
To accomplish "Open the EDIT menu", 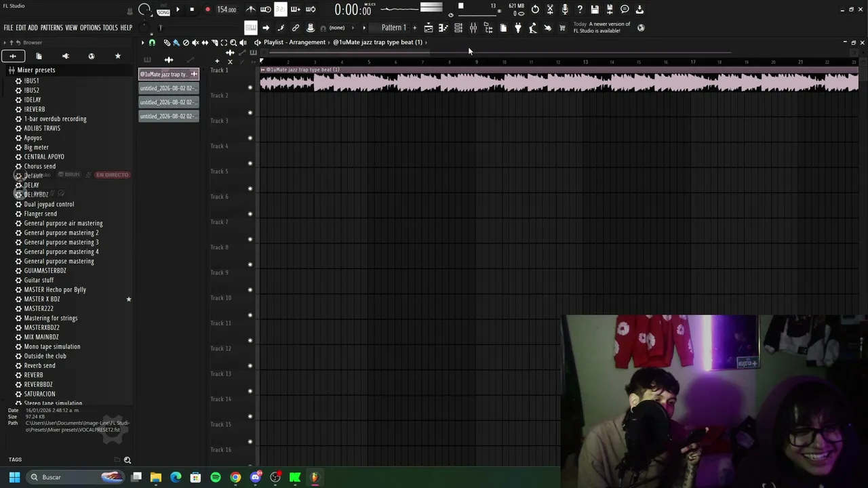I will tap(20, 28).
